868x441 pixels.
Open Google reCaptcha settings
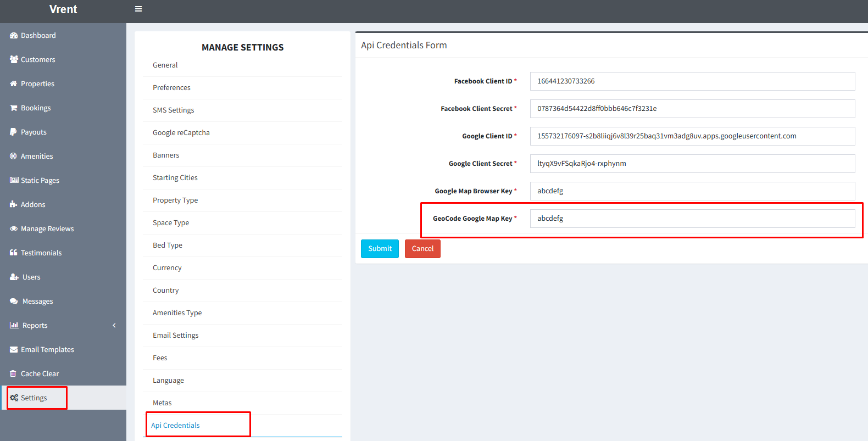pyautogui.click(x=181, y=133)
